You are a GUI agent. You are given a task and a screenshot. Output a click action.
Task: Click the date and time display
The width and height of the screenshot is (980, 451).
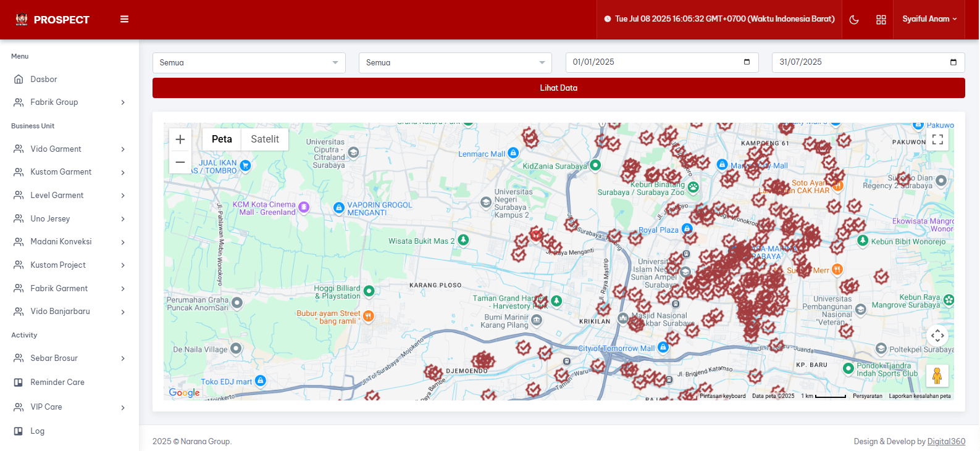tap(719, 19)
